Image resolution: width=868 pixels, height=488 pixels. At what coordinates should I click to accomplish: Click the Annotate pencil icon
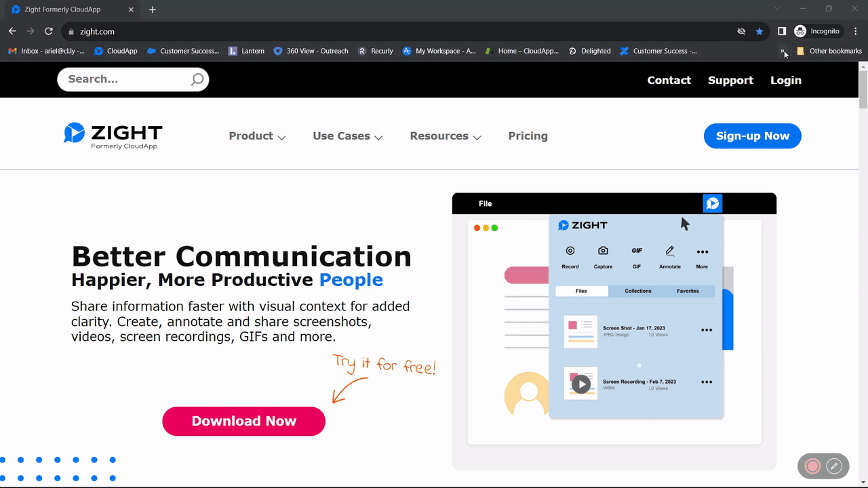tap(670, 251)
